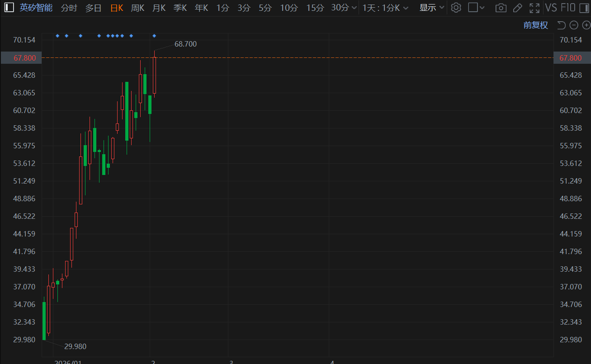591x364 pixels.
Task: Open F10 company info
Action: 568,8
